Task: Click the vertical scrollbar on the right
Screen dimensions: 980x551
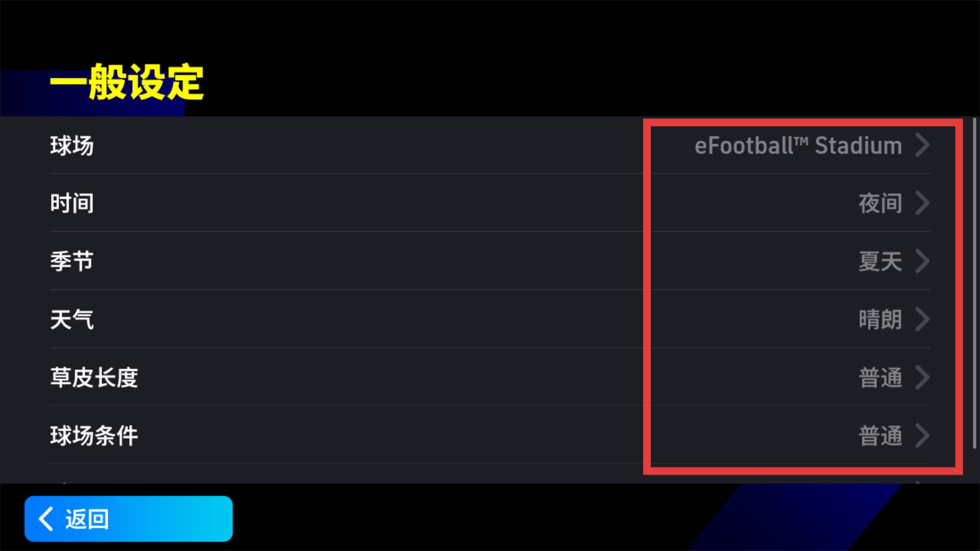Action: click(x=974, y=283)
